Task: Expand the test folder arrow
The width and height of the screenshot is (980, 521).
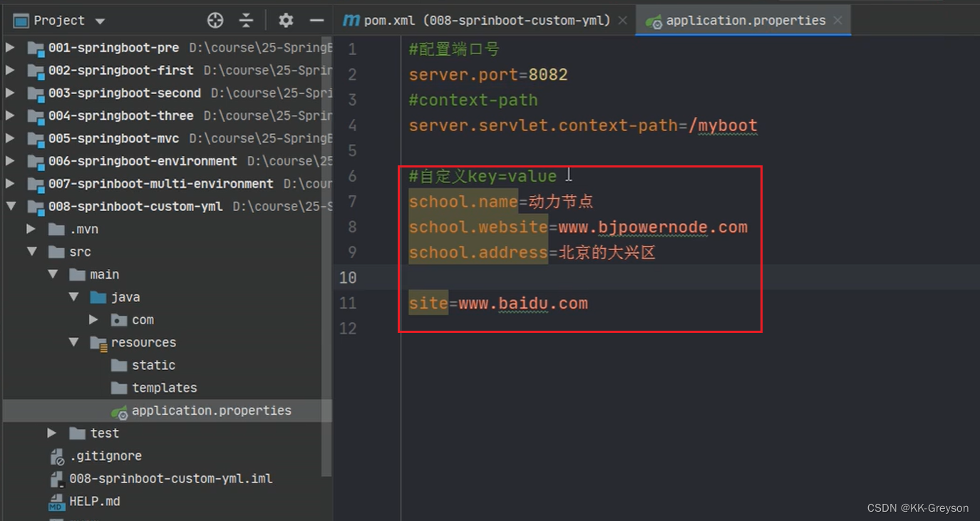Action: 52,433
